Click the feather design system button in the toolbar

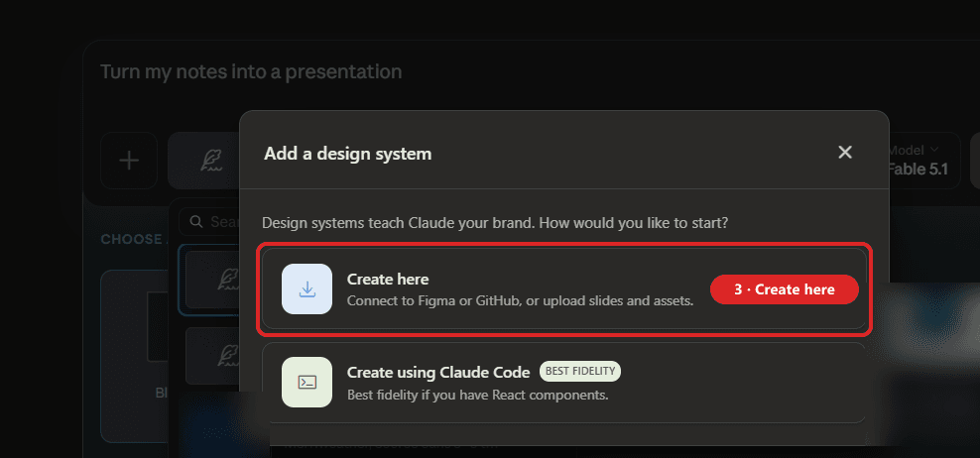203,161
